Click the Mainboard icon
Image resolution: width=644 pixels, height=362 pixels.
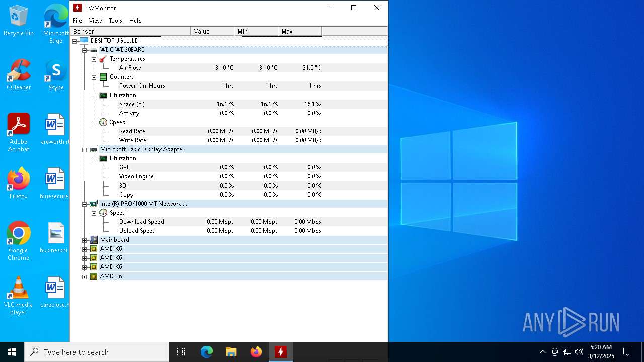94,240
